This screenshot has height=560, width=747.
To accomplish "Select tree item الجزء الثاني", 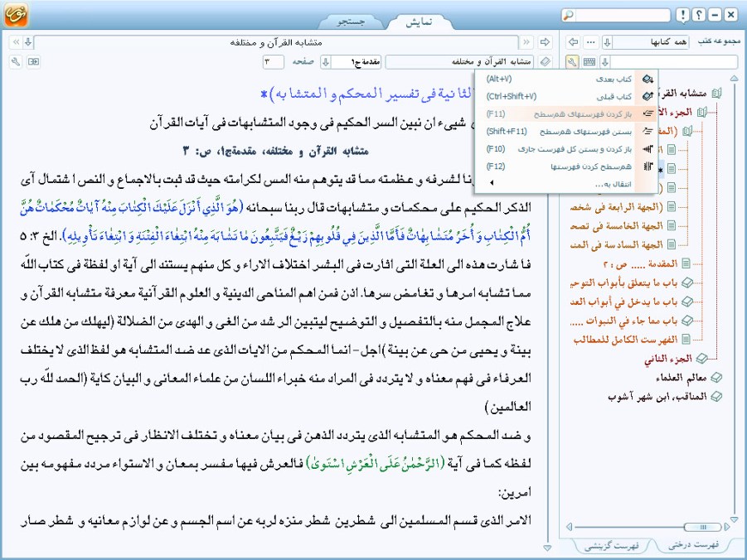I will coord(668,359).
